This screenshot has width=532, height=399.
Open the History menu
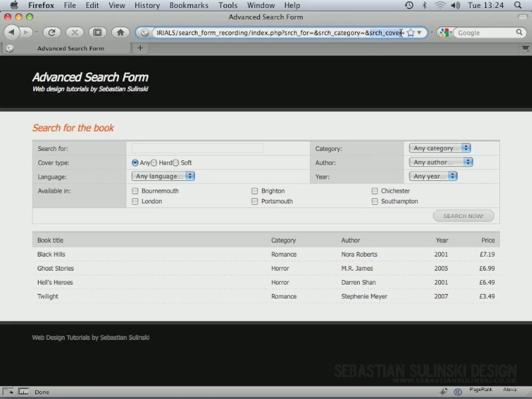tap(147, 5)
